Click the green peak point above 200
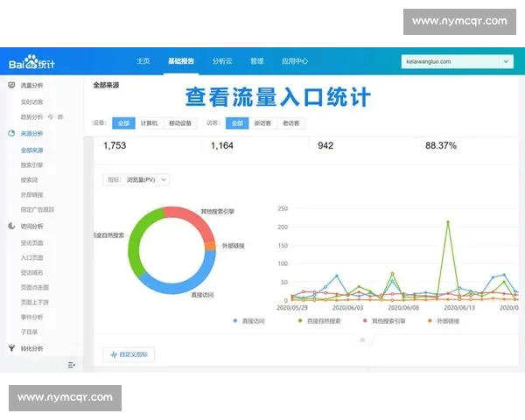The height and width of the screenshot is (420, 525). 448,221
